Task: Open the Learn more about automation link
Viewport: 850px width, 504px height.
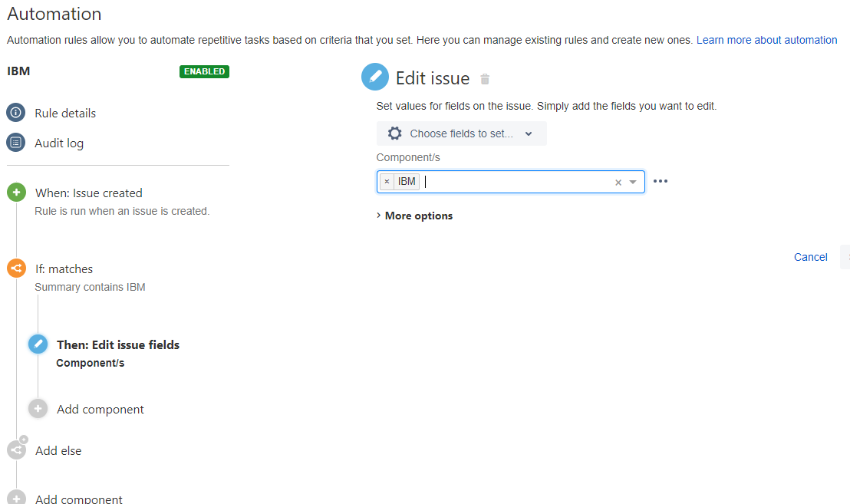Action: 766,40
